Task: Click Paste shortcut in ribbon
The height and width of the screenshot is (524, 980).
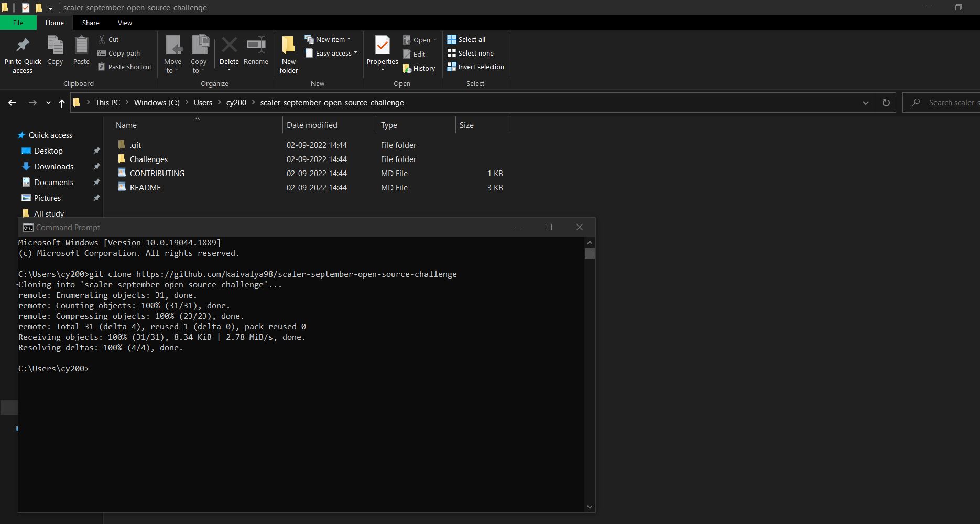Action: (125, 67)
